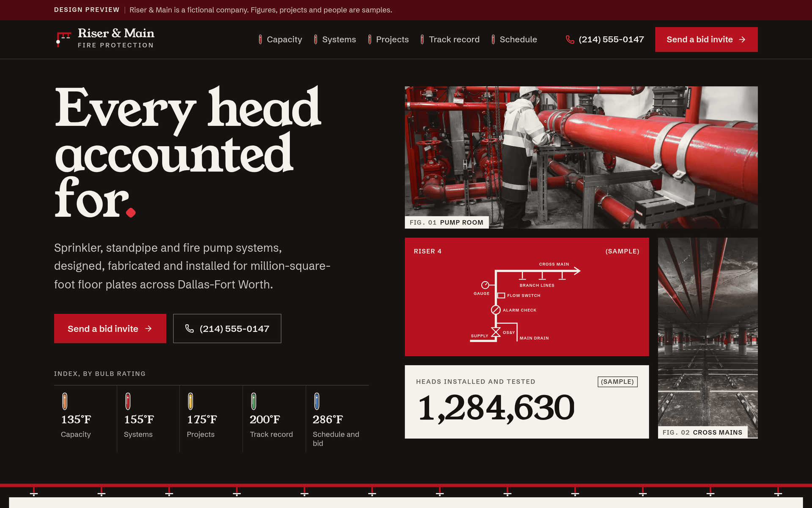This screenshot has height=508, width=812.
Task: Open the Capacity nav menu item
Action: pyautogui.click(x=280, y=39)
